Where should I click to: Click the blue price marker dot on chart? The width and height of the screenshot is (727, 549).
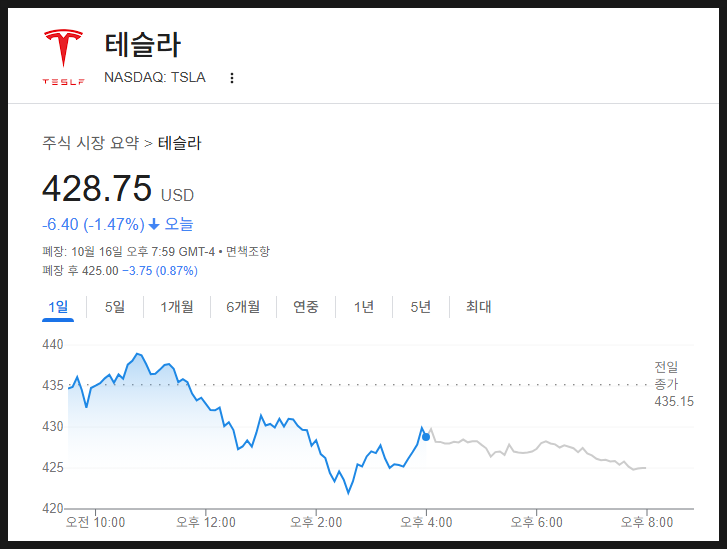426,436
